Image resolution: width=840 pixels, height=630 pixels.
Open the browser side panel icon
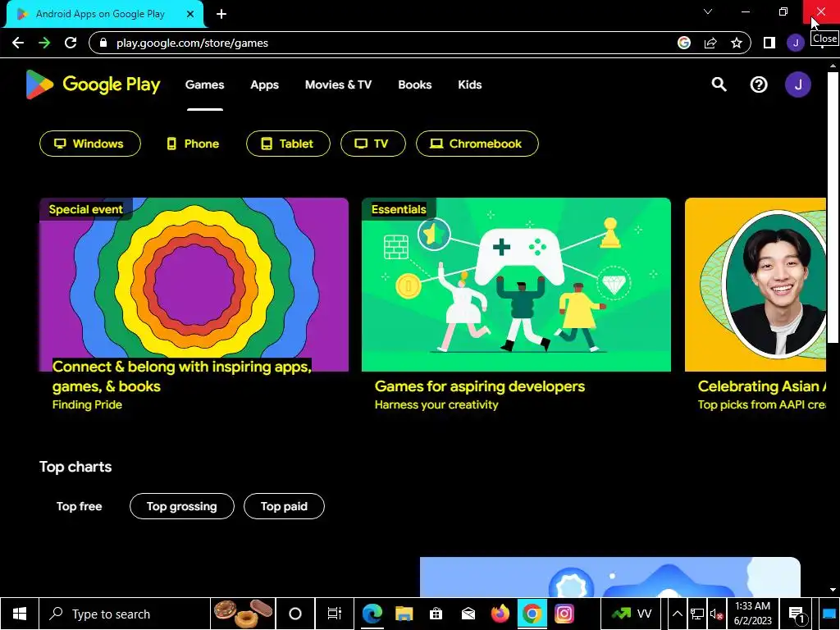(769, 43)
